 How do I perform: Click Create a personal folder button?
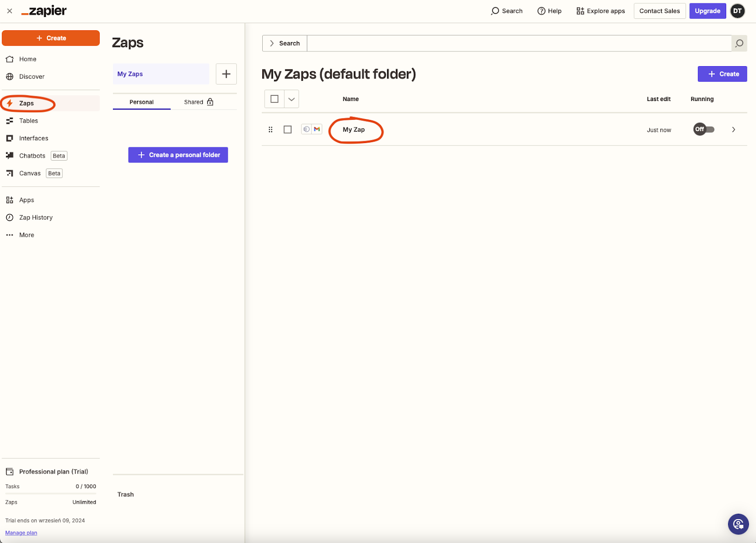tap(178, 155)
